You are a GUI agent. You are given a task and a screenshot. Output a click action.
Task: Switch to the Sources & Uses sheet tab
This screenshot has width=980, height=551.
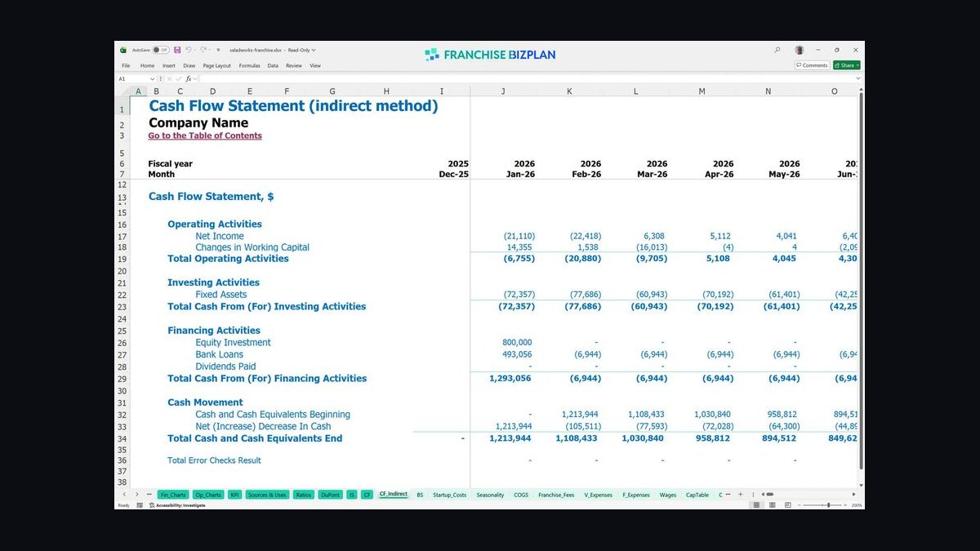coord(267,495)
